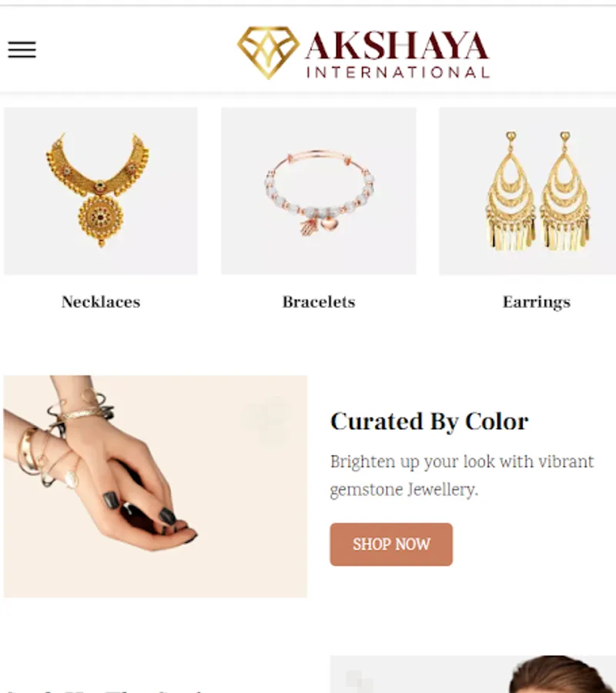Viewport: 616px width, 693px height.
Task: Open the gold necklace category image
Action: pyautogui.click(x=101, y=191)
